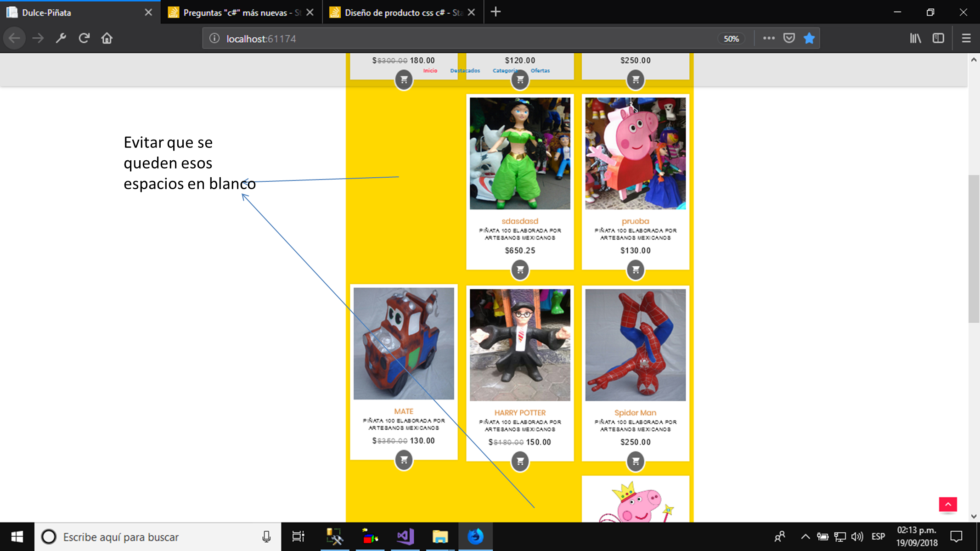Add HARRY POTTER piñata to cart
This screenshot has height=551, width=980.
click(x=520, y=461)
